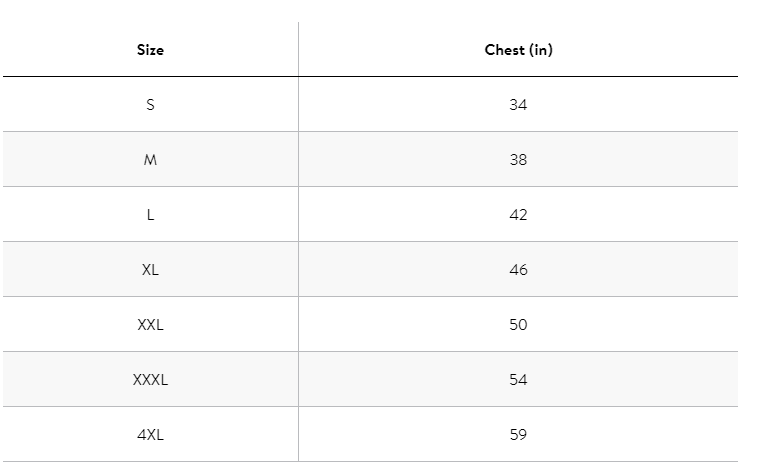This screenshot has width=759, height=463.
Task: Click chest value 54
Action: 518,380
